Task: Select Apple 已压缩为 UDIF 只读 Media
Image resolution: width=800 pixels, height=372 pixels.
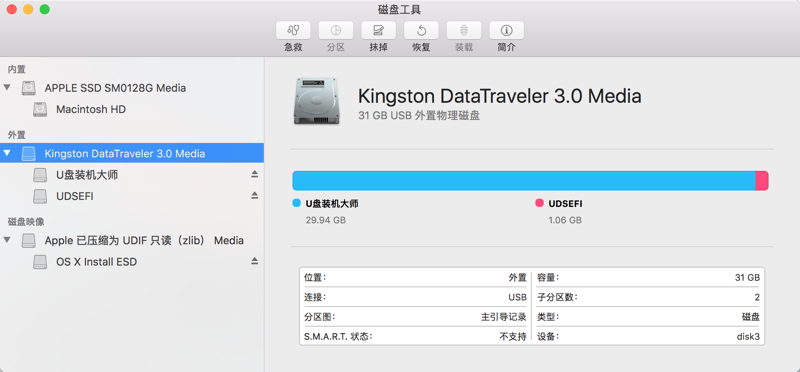Action: click(144, 240)
